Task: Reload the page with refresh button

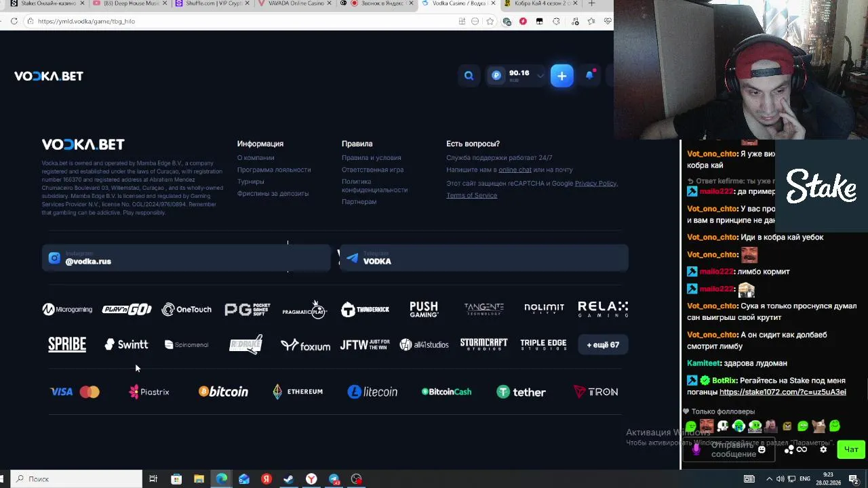Action: tap(14, 21)
